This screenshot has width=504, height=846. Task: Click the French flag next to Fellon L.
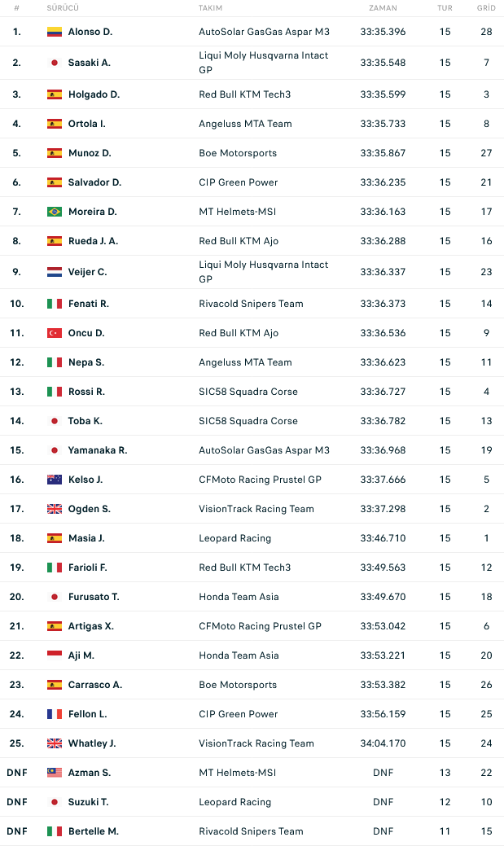pos(54,714)
